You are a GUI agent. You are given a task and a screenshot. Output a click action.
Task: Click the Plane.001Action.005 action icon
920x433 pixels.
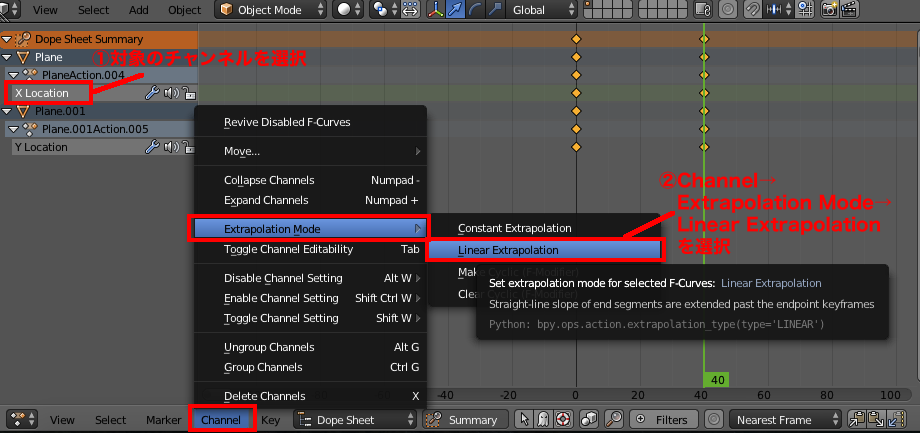point(30,129)
